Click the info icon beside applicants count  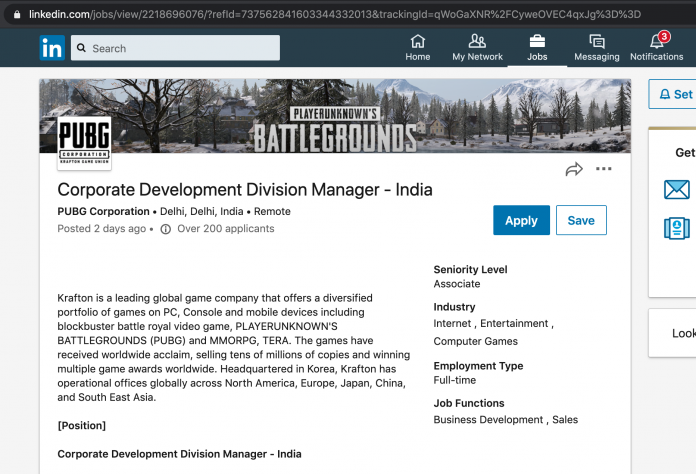click(166, 229)
